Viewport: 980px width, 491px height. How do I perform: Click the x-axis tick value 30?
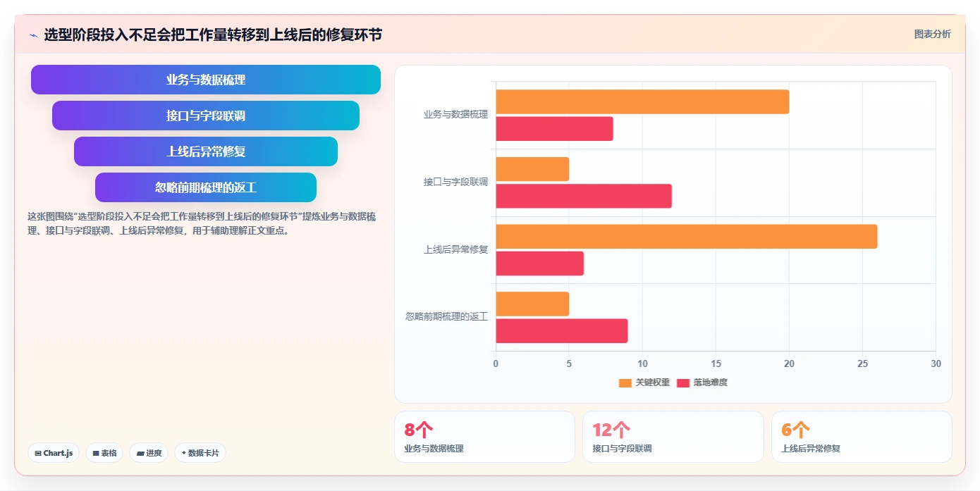(936, 363)
